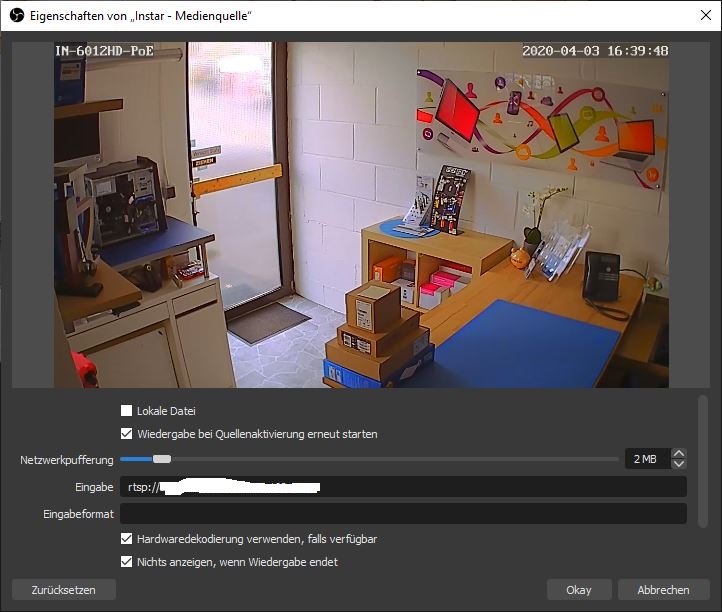Screen dimensions: 722x612
Task: Click the OBS logo in the title bar
Action: [16, 15]
